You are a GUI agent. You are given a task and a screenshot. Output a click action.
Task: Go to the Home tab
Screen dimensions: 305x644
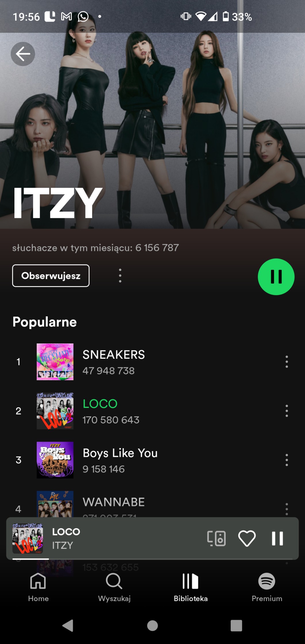(x=38, y=588)
